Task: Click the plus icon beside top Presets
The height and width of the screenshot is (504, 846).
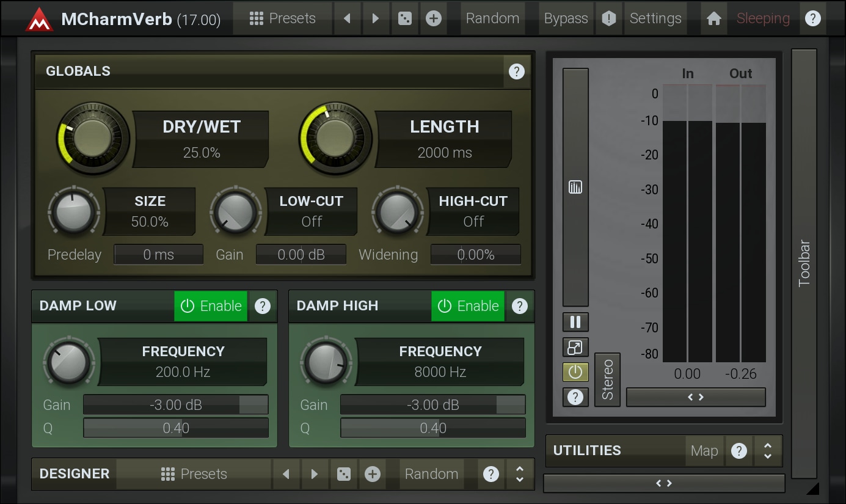Action: (x=433, y=19)
